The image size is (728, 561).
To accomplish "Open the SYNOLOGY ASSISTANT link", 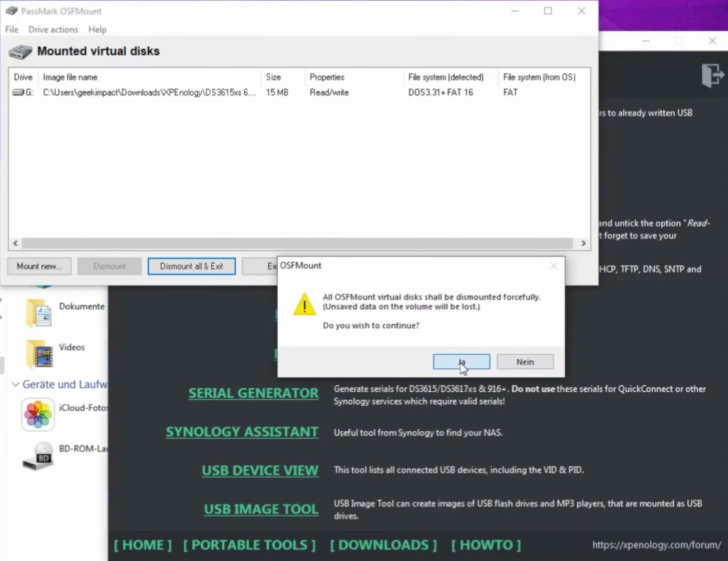I will [x=242, y=432].
